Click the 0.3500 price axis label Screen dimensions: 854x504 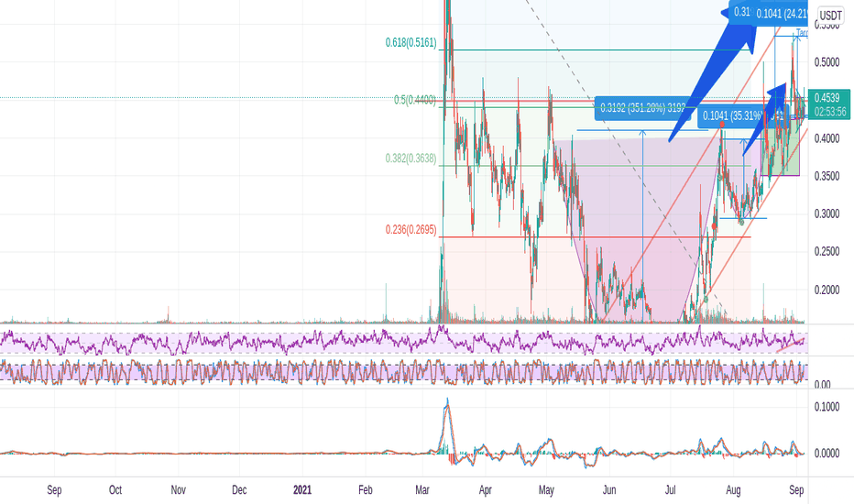[827, 176]
